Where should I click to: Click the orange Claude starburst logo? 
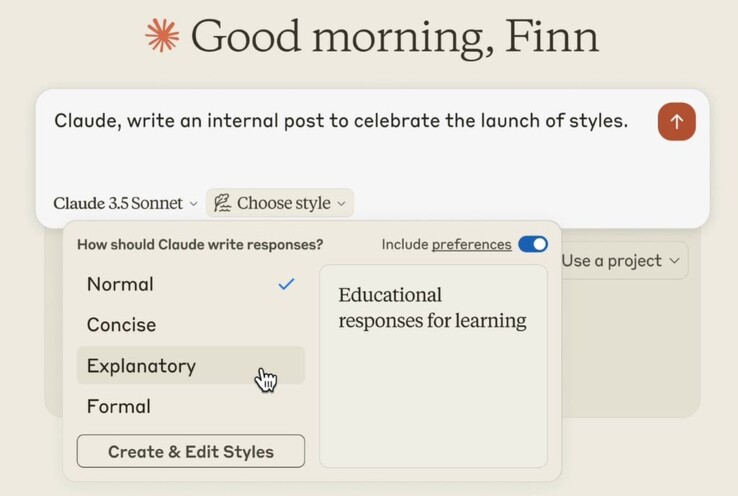(x=162, y=36)
